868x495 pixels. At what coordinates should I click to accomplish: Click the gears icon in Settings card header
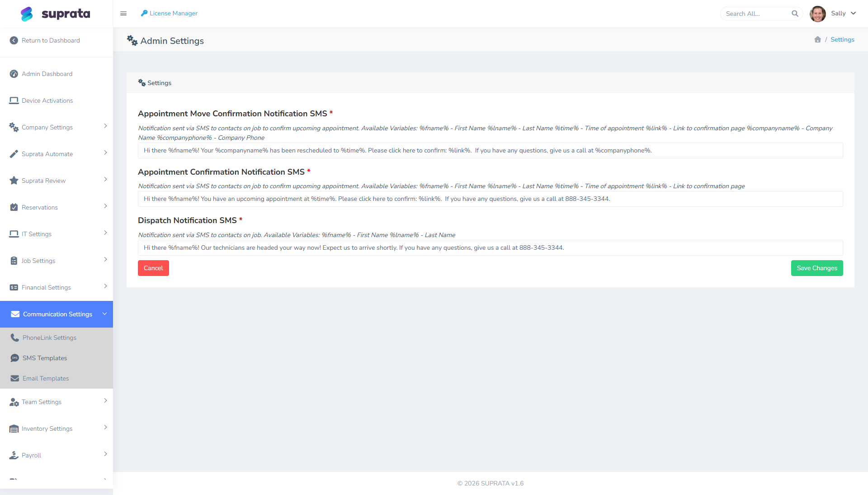(x=142, y=83)
